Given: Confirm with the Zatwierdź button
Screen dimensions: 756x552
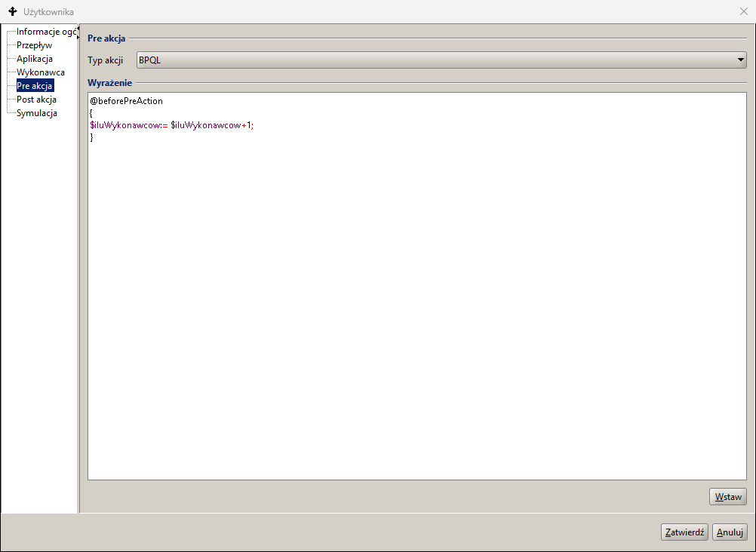Looking at the screenshot, I should (684, 532).
